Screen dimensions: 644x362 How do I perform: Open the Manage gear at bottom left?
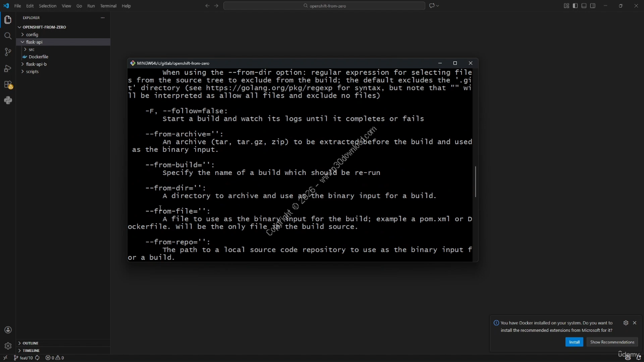[8, 346]
